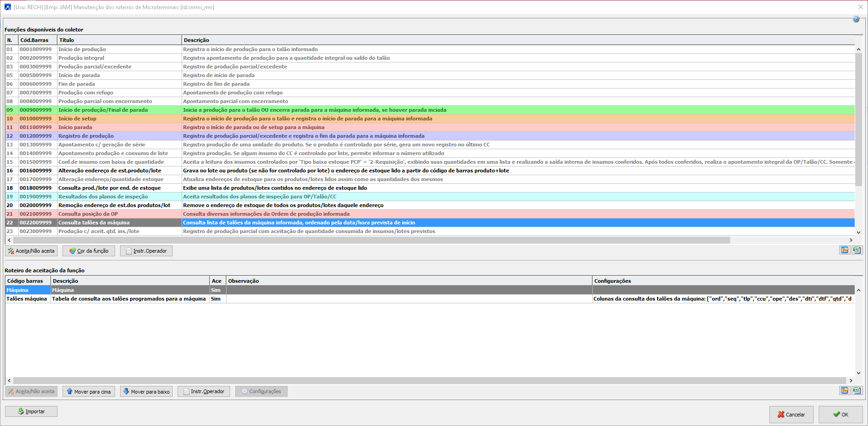The width and height of the screenshot is (868, 426).
Task: Click the down arrow of the functions list scrollbar
Action: coord(858,232)
